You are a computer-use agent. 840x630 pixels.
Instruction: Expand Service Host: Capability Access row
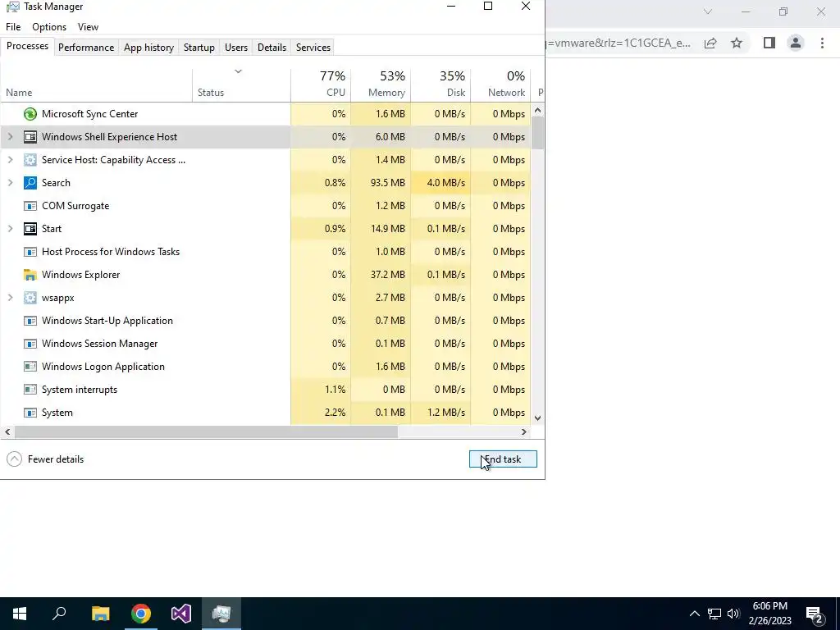(x=10, y=160)
